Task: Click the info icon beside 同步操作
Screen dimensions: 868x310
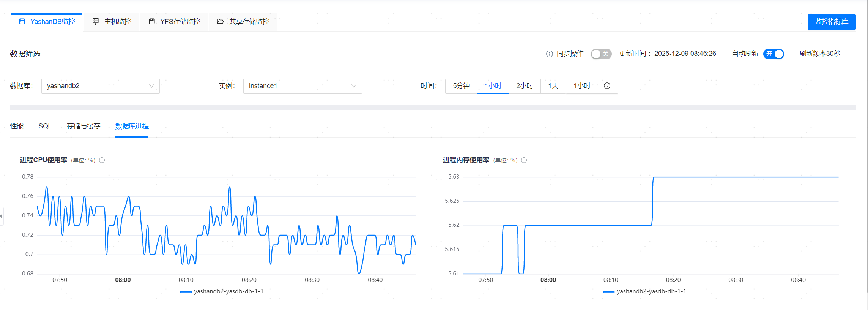Action: click(x=549, y=54)
